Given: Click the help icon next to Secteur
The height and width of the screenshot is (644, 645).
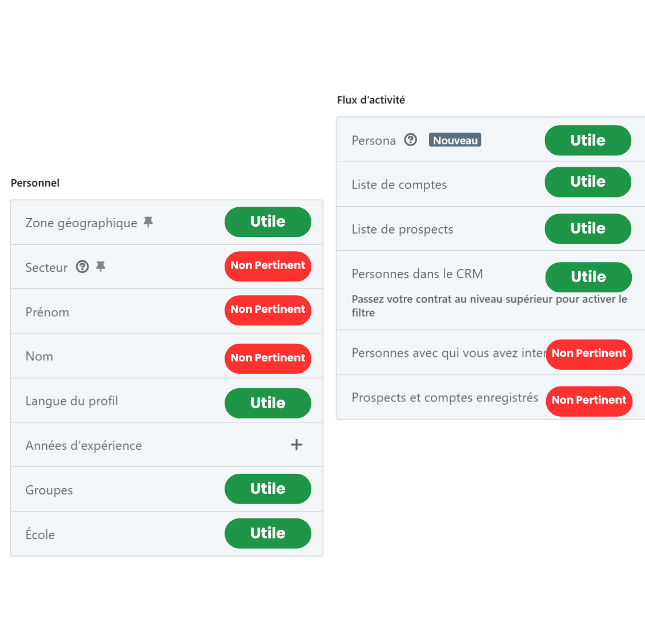Looking at the screenshot, I should [83, 267].
